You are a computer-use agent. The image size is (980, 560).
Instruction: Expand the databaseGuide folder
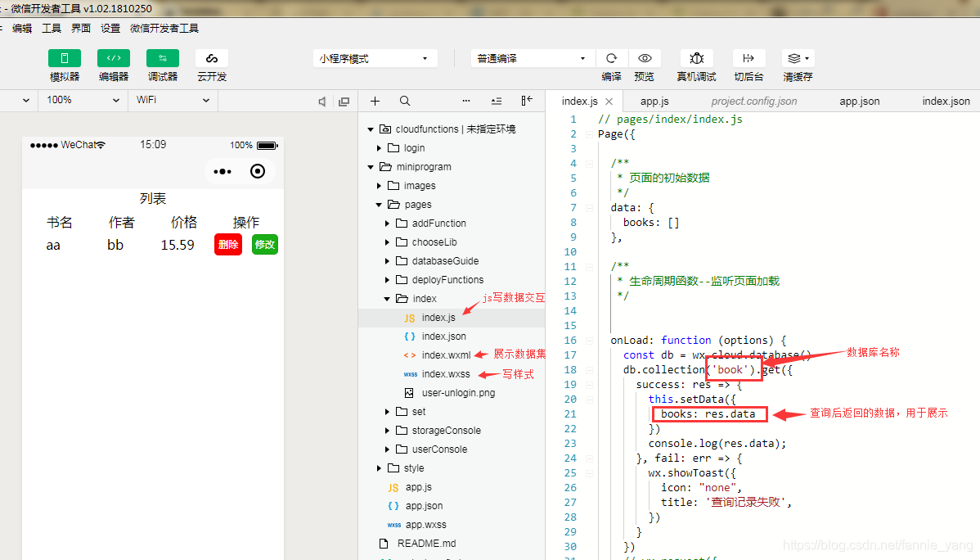pyautogui.click(x=387, y=261)
